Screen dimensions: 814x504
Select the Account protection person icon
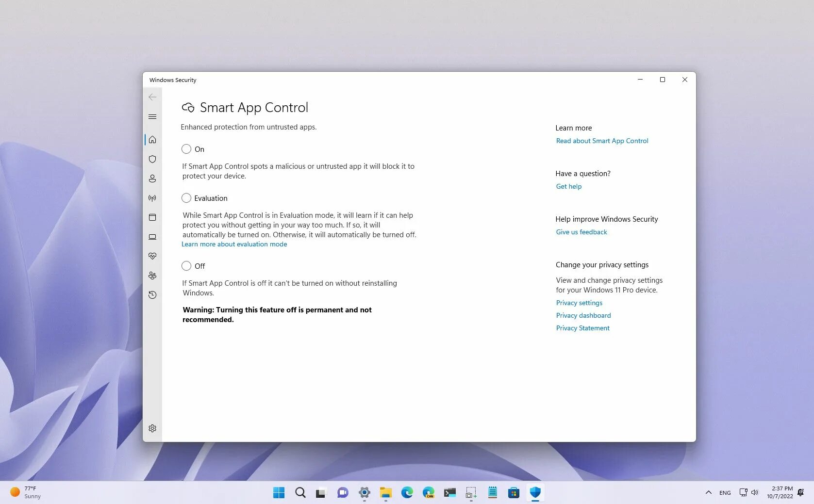coord(152,179)
